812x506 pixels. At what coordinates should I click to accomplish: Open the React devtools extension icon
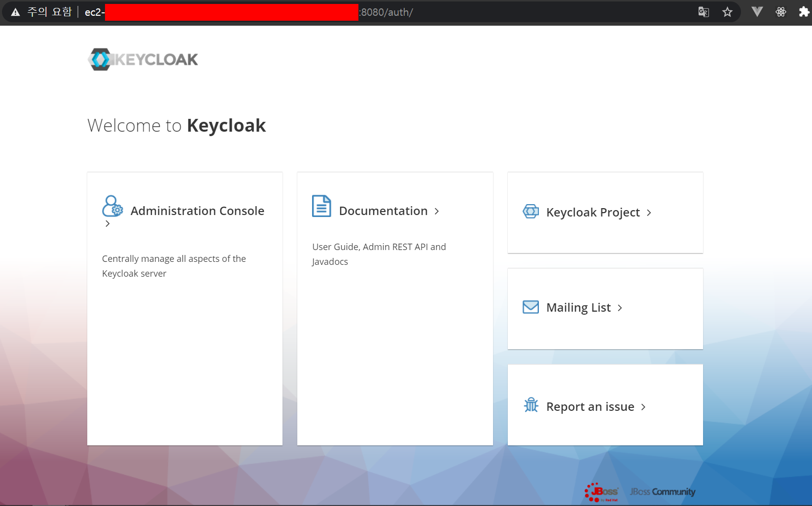point(781,12)
